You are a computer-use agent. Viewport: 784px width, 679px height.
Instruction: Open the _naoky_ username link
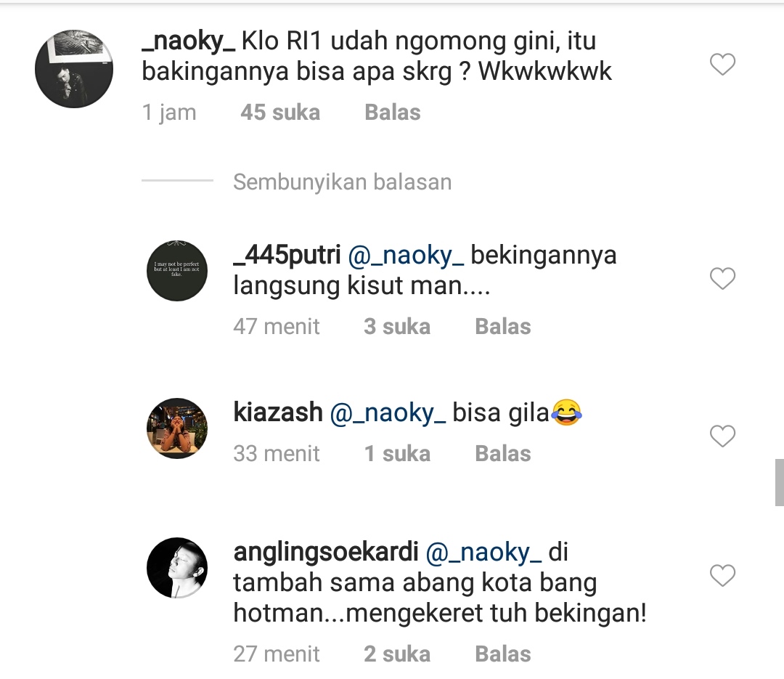(189, 41)
